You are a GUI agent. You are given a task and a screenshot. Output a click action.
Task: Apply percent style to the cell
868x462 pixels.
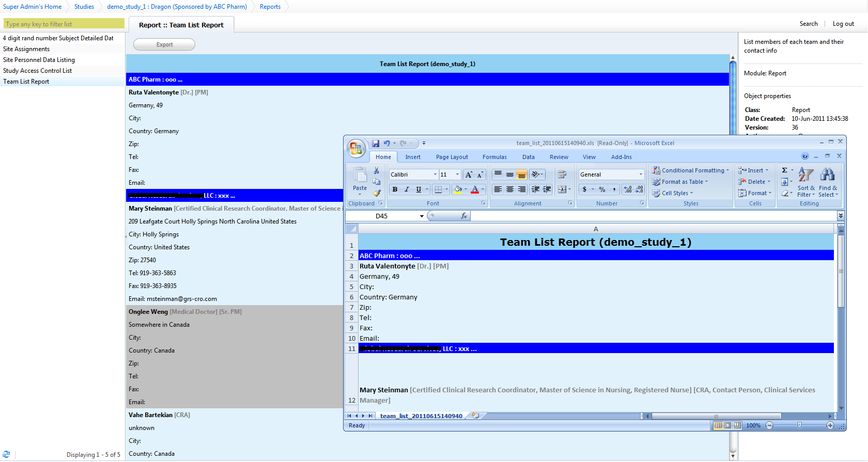(602, 189)
